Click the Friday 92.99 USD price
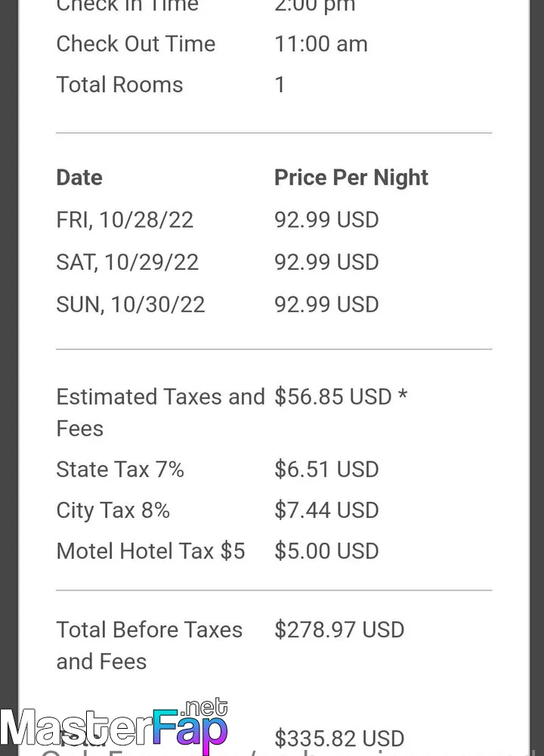 pos(326,220)
